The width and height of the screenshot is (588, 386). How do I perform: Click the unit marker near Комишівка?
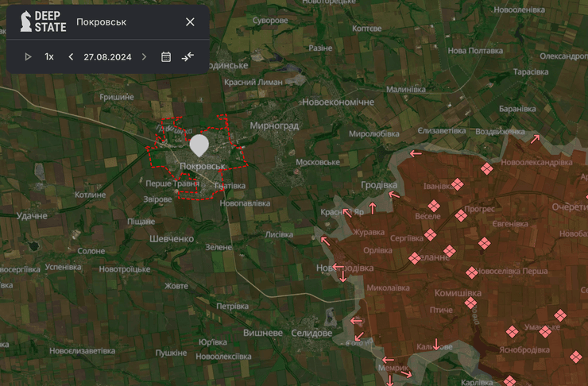[470, 303]
